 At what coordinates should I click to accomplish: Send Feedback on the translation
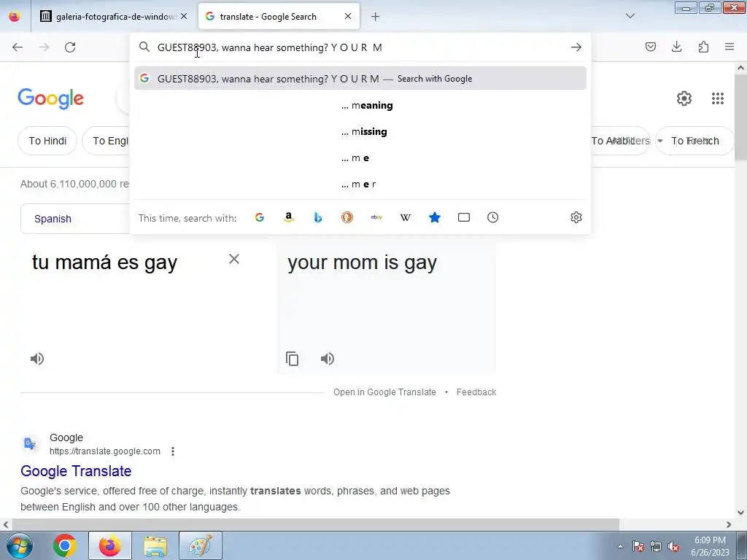point(476,392)
